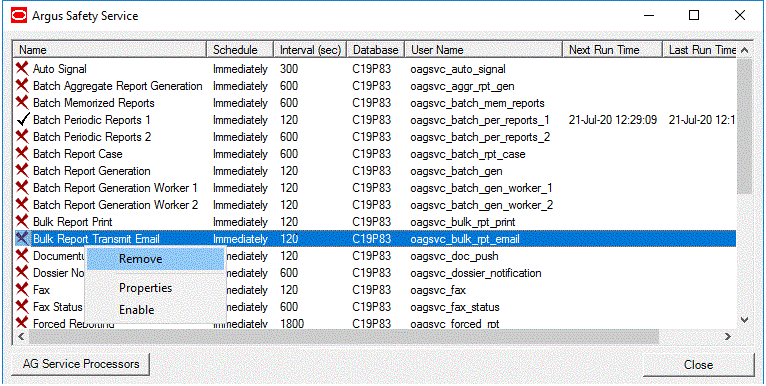Click user name oagsvc_batch_gen_worker_1

click(x=482, y=188)
